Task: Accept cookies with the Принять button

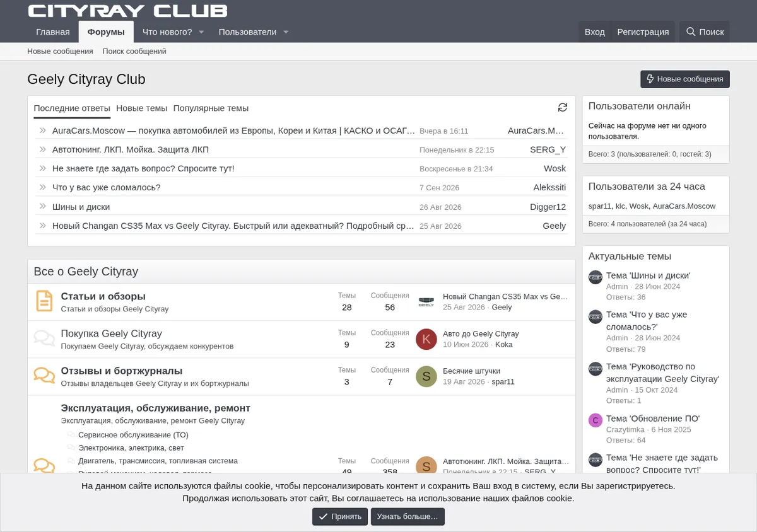Action: tap(340, 517)
